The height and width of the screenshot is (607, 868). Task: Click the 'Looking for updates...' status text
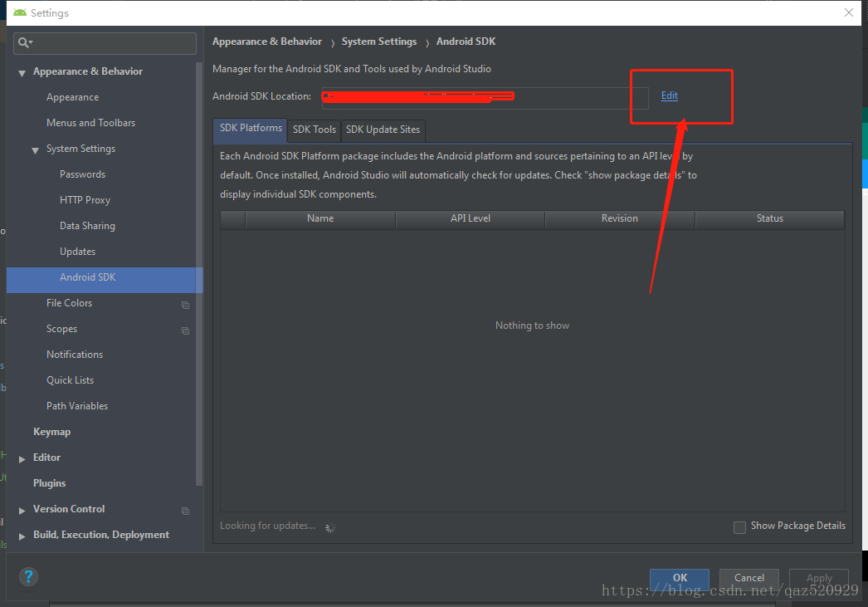[x=267, y=526]
